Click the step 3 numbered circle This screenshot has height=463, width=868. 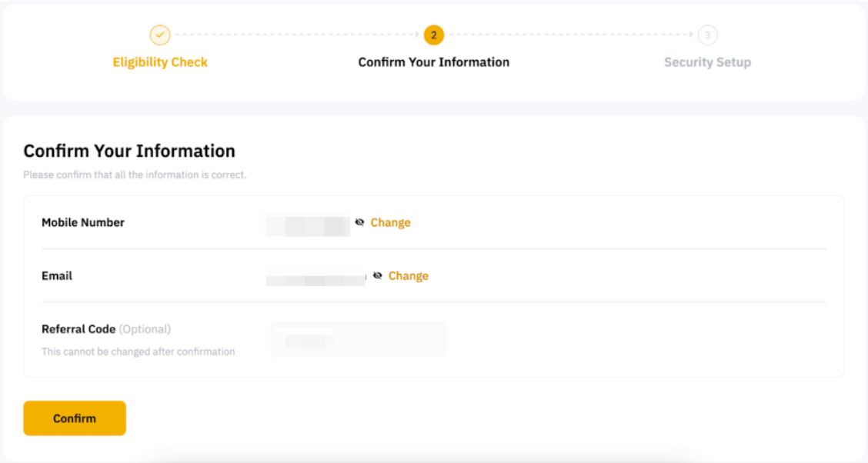(x=707, y=35)
